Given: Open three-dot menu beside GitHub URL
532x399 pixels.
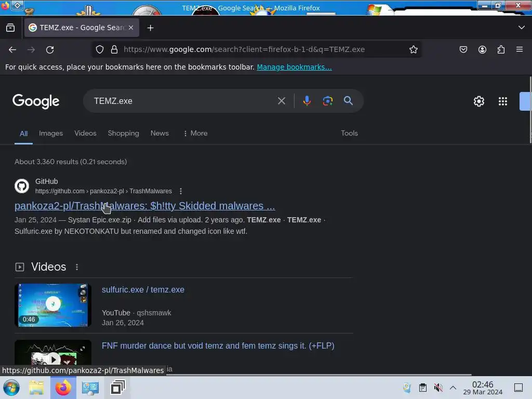Looking at the screenshot, I should 181,191.
